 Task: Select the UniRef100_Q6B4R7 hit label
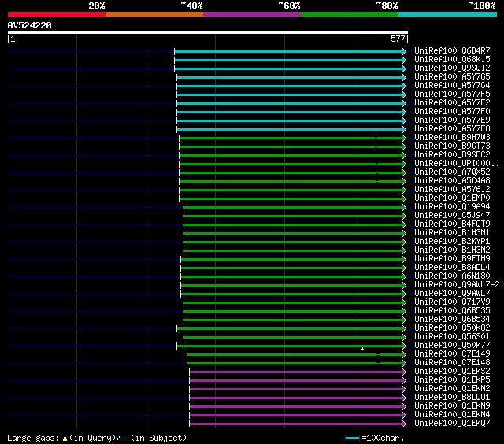(452, 50)
